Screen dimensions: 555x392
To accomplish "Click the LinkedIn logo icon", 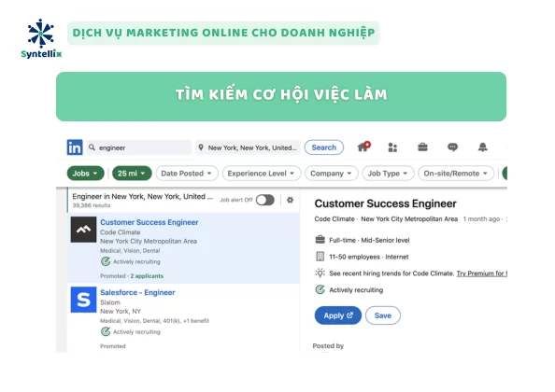I will tap(75, 147).
